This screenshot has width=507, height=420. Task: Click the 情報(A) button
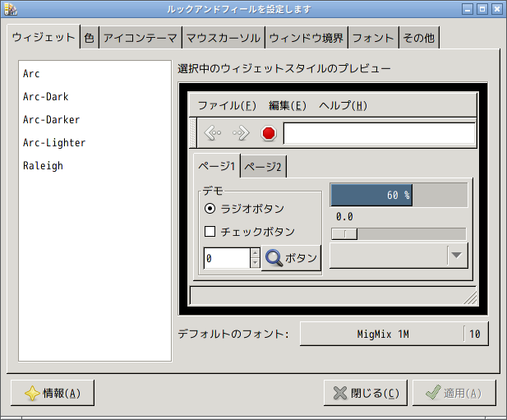(53, 393)
